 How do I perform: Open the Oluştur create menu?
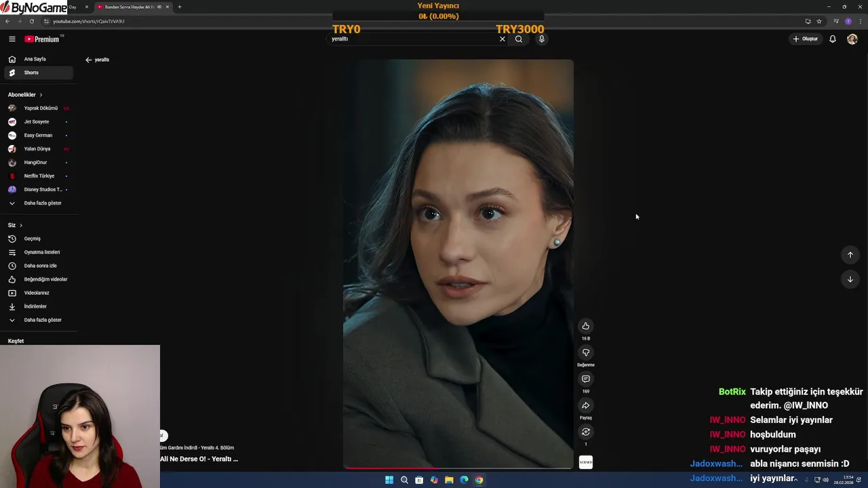[x=806, y=39]
